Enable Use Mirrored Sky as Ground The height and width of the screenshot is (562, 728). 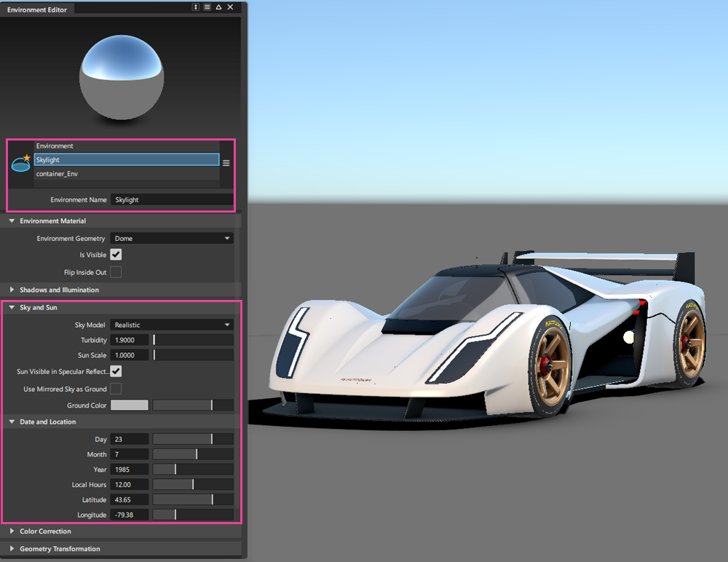tap(115, 388)
